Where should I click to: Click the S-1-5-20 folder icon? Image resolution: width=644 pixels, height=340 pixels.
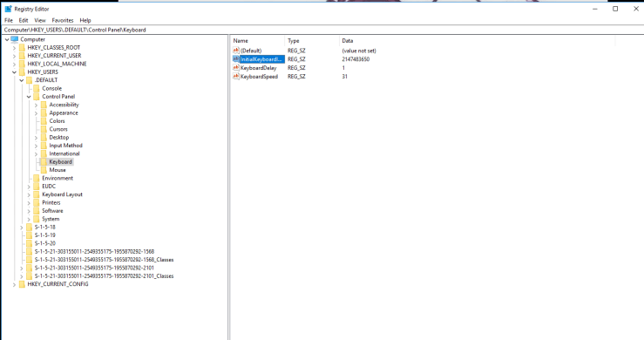[29, 243]
